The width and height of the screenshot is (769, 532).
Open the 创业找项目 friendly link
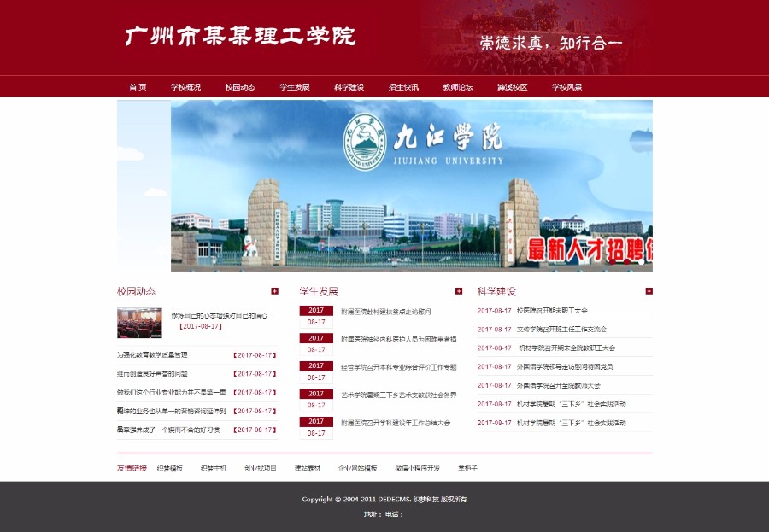point(261,468)
